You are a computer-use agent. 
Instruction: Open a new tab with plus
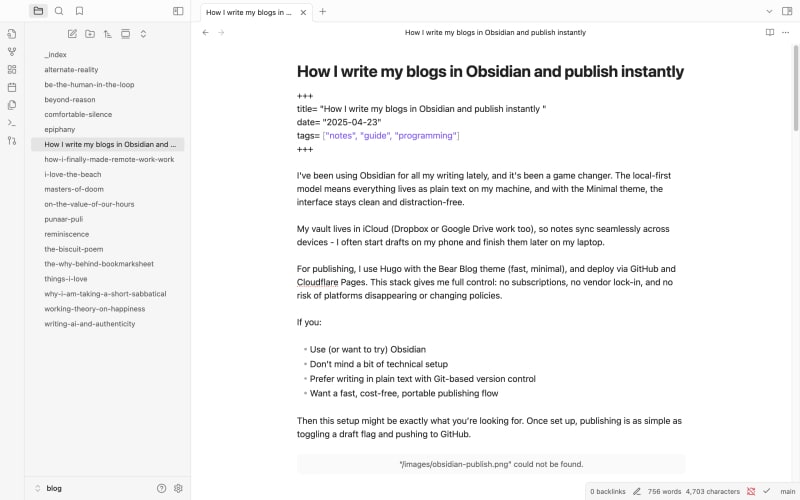(x=322, y=12)
